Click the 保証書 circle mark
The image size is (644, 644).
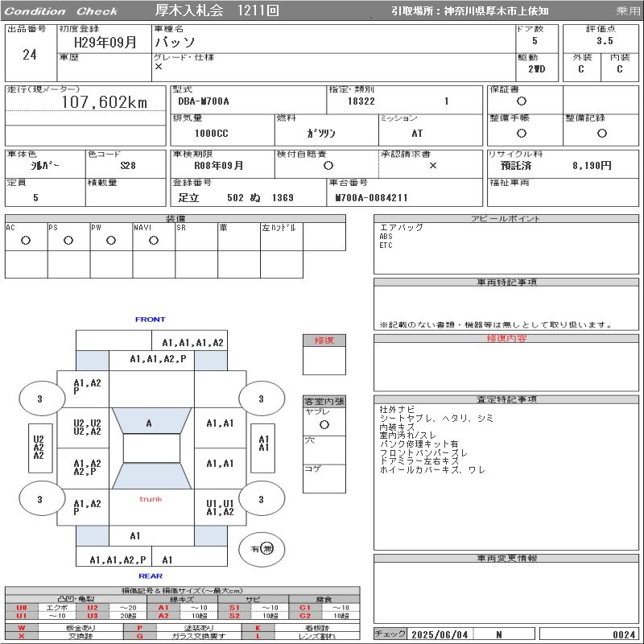pyautogui.click(x=522, y=101)
